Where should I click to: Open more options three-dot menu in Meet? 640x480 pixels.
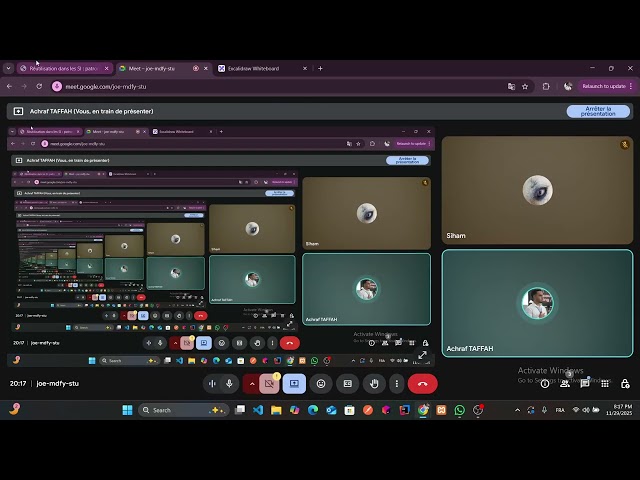397,383
